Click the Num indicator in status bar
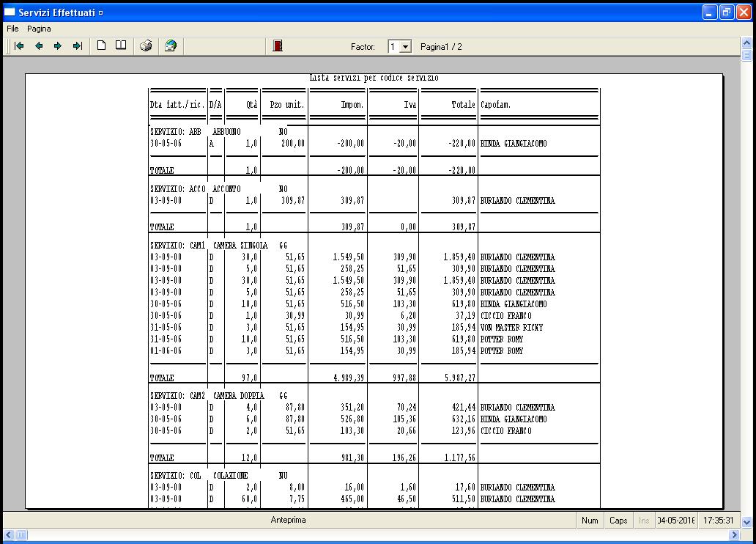 [590, 521]
